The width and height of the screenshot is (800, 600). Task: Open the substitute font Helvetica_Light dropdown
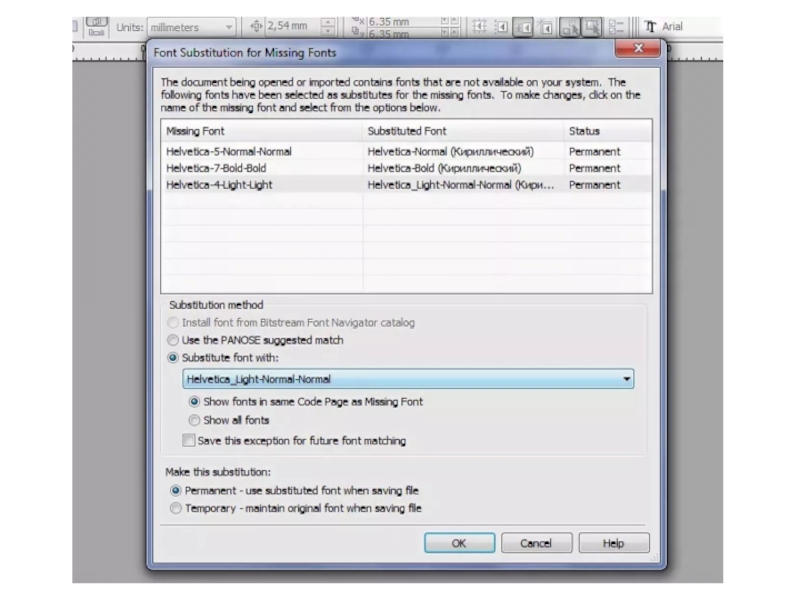tap(408, 379)
